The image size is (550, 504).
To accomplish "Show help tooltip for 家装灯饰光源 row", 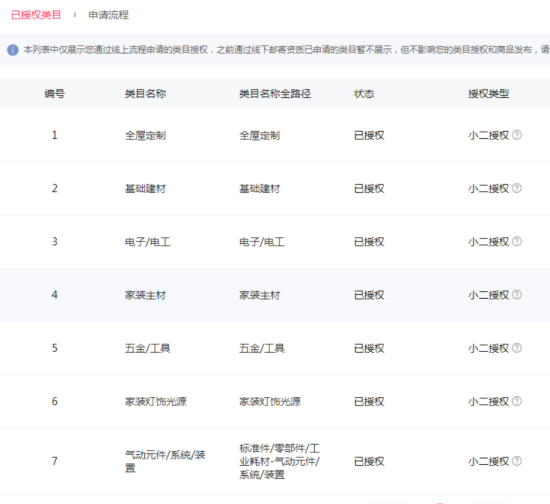I will (517, 401).
